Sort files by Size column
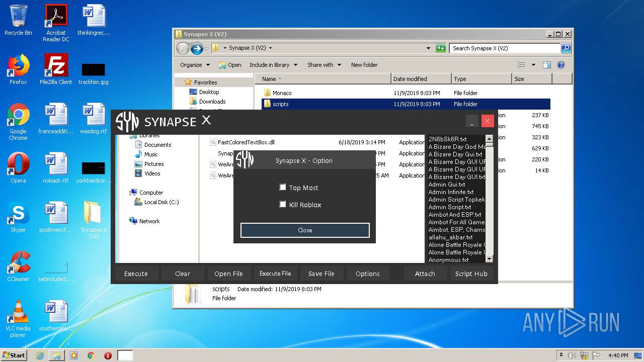The width and height of the screenshot is (644, 362). pos(532,79)
